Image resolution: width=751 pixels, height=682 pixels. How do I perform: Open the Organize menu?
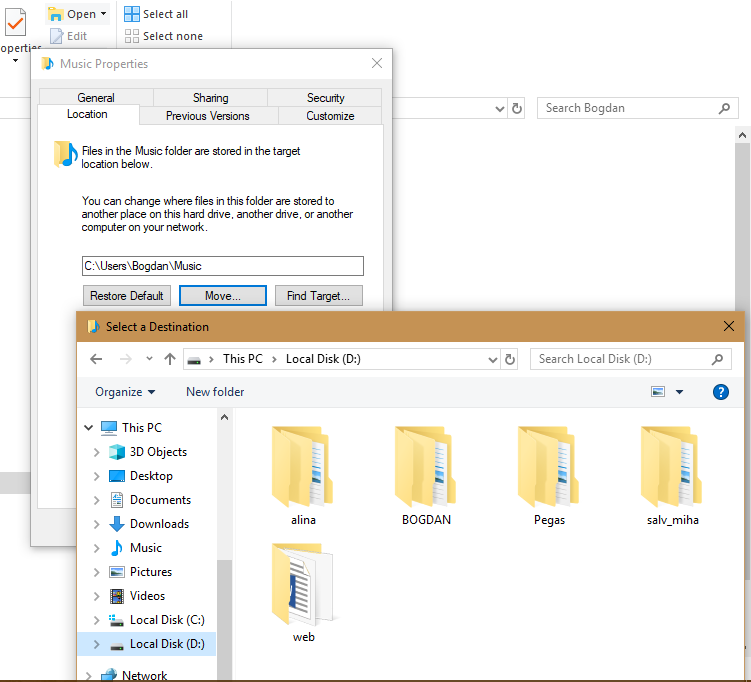pos(125,392)
